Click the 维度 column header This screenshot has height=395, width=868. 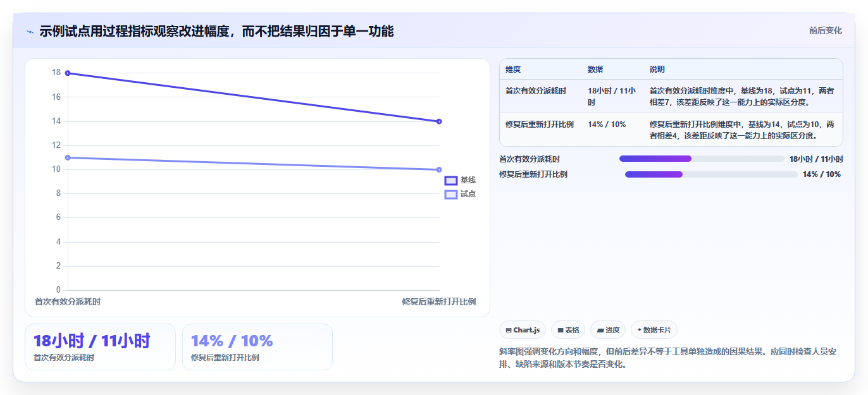513,69
